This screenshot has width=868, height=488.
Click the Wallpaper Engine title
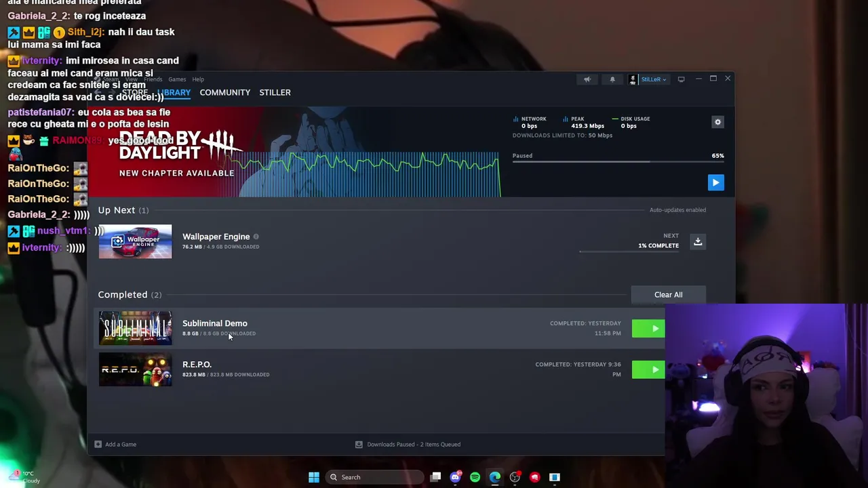216,237
